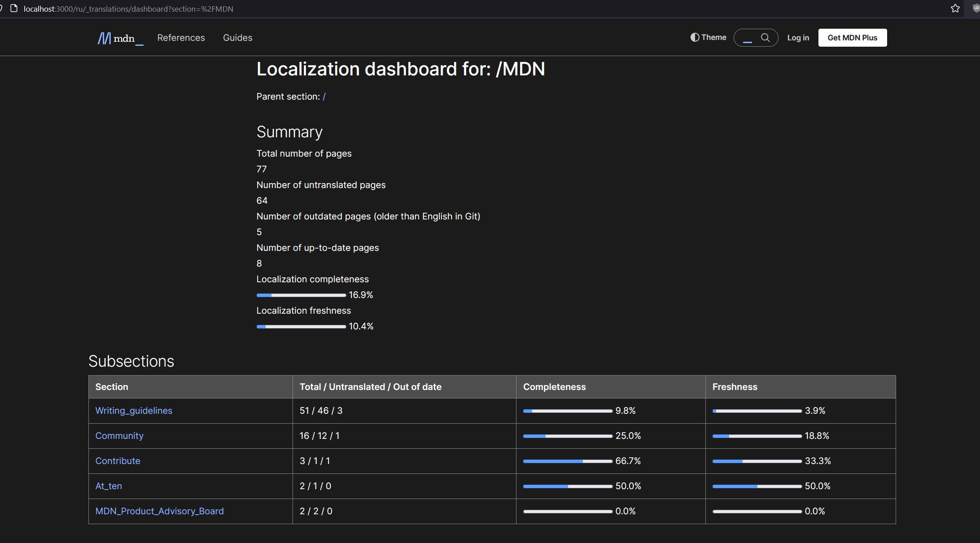Click the Completeness column header
The width and height of the screenshot is (980, 543).
(611, 387)
